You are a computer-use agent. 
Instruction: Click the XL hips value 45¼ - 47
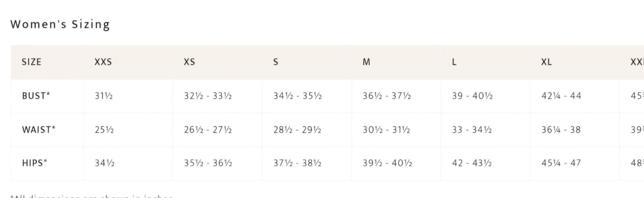tap(561, 163)
